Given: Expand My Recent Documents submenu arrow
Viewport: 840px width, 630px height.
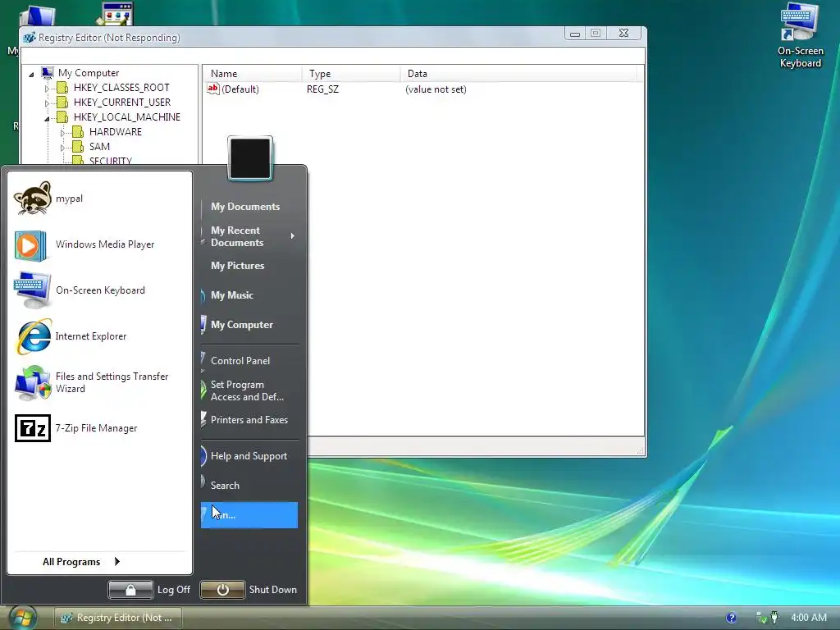Looking at the screenshot, I should [x=293, y=235].
